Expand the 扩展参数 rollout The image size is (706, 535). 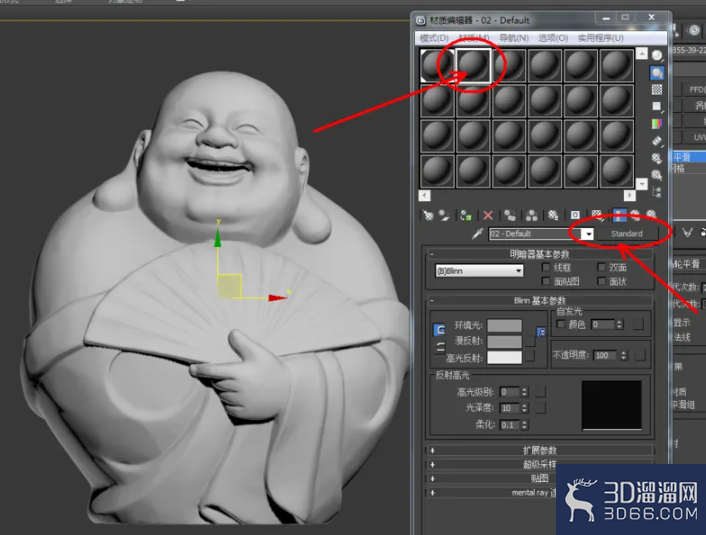[x=539, y=450]
